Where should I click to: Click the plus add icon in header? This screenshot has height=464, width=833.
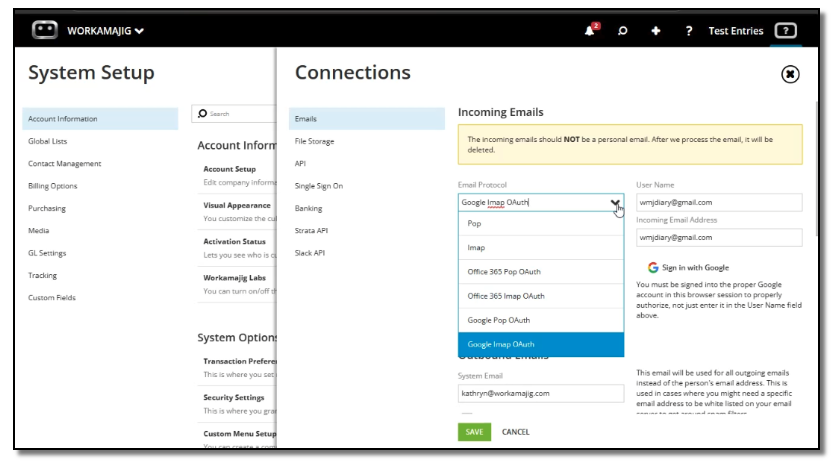coord(656,31)
